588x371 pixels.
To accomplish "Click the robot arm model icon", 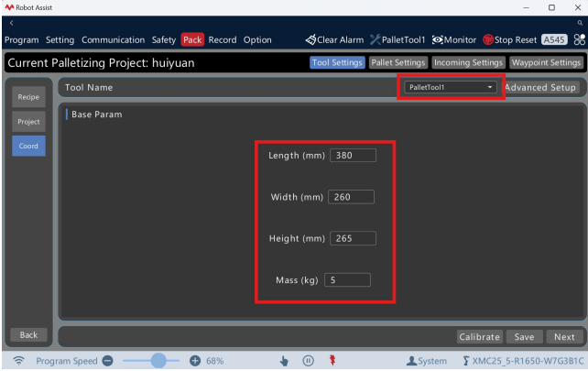I will click(466, 361).
